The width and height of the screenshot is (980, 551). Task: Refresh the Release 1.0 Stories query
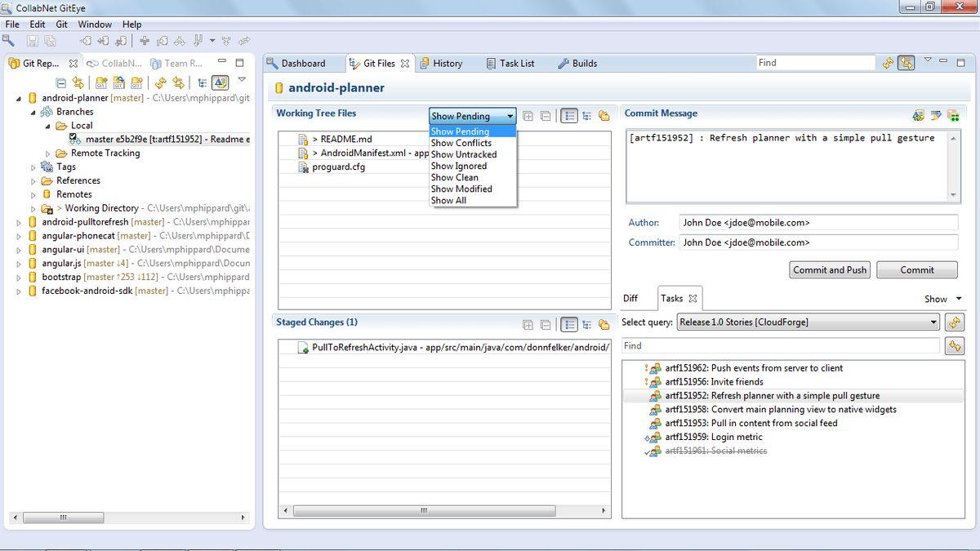954,322
